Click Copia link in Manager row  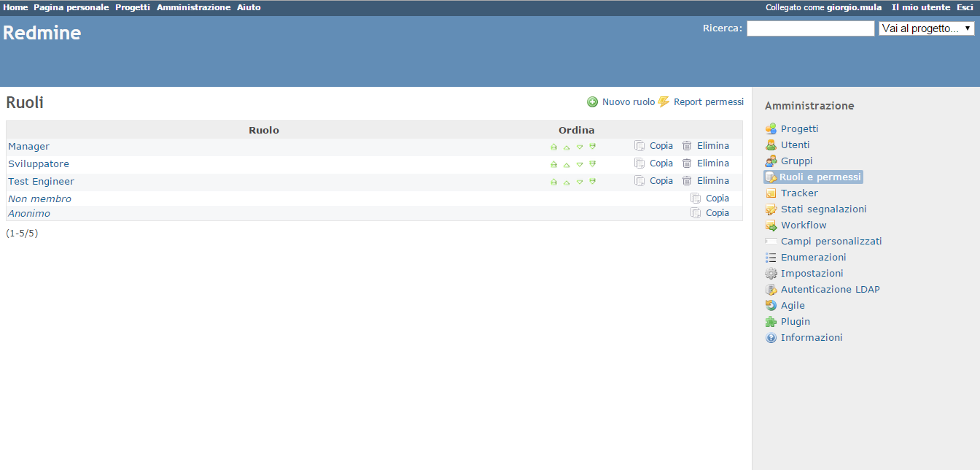pyautogui.click(x=661, y=146)
